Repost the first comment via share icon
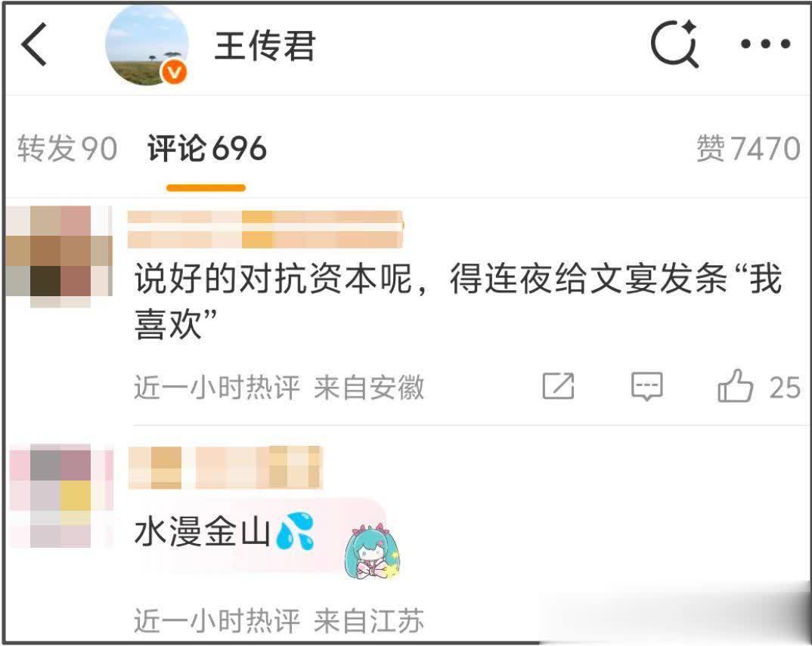The image size is (812, 646). (558, 386)
